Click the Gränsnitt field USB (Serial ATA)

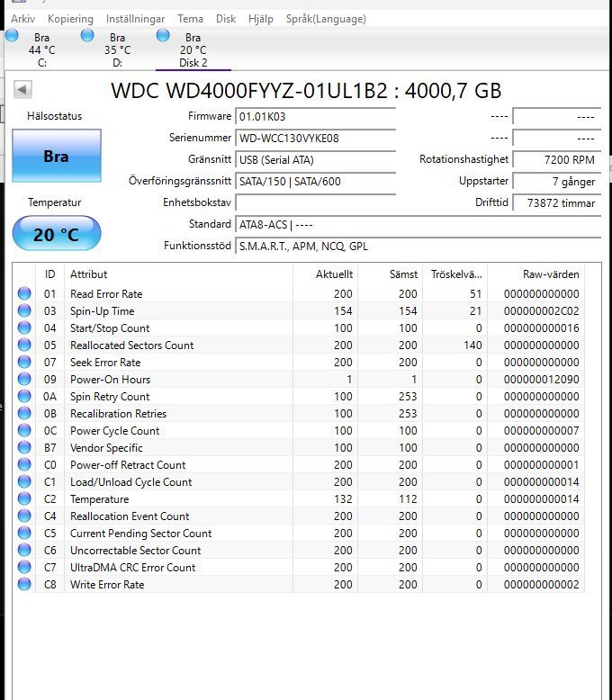(315, 160)
